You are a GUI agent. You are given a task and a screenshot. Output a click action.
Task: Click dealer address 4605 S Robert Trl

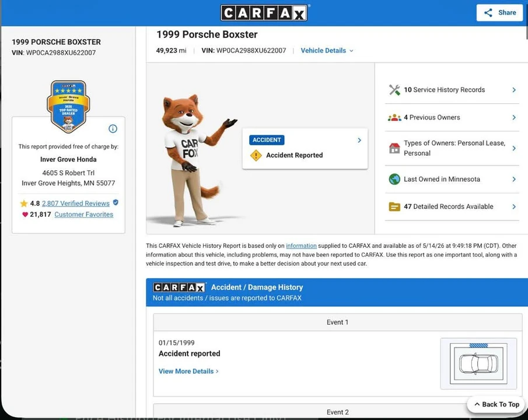[x=68, y=173]
